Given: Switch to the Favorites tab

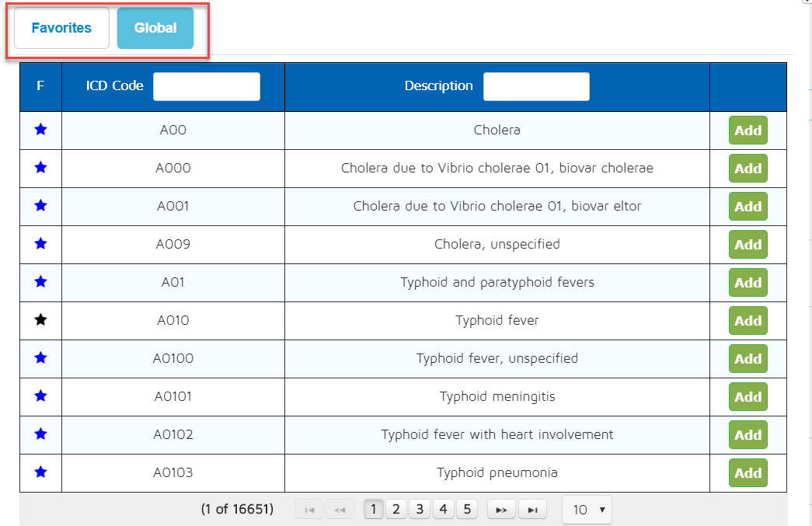Looking at the screenshot, I should click(x=61, y=28).
